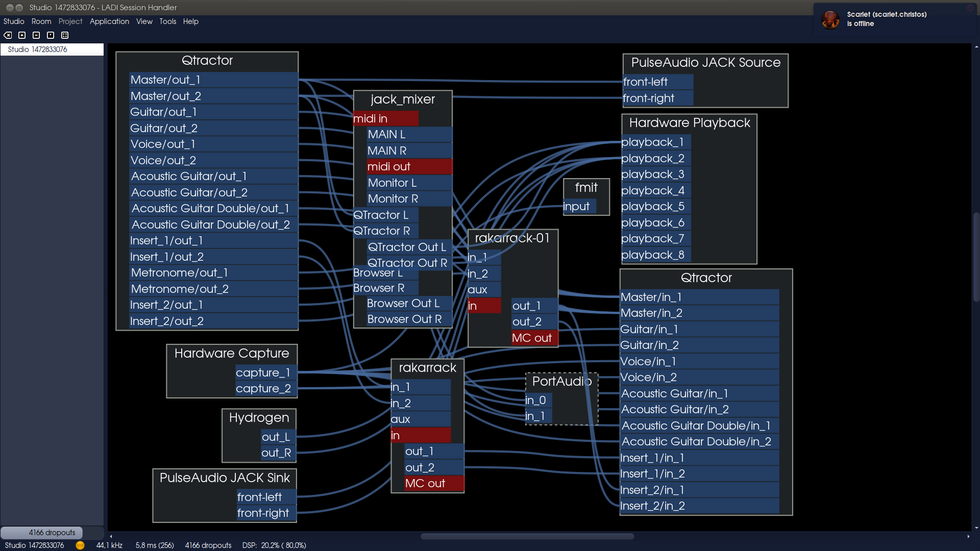This screenshot has height=551, width=980.
Task: Select PulseAudio JACK Sink front-right port
Action: [x=266, y=513]
